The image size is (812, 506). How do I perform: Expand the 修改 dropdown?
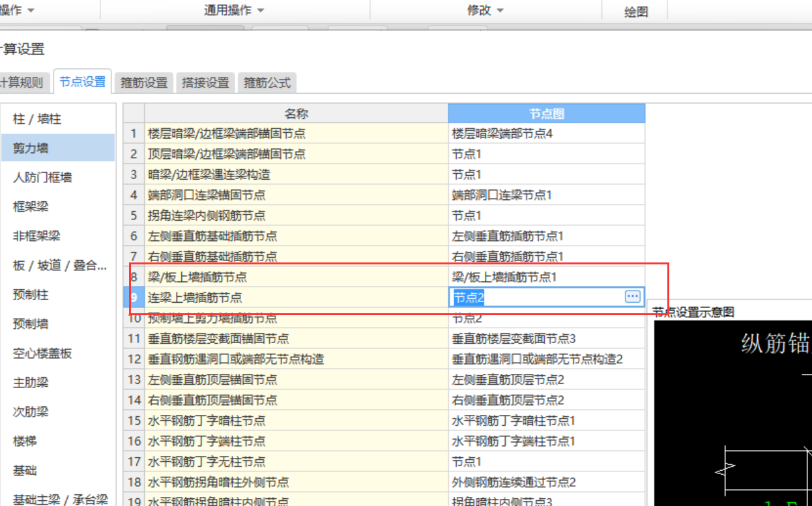click(x=486, y=10)
